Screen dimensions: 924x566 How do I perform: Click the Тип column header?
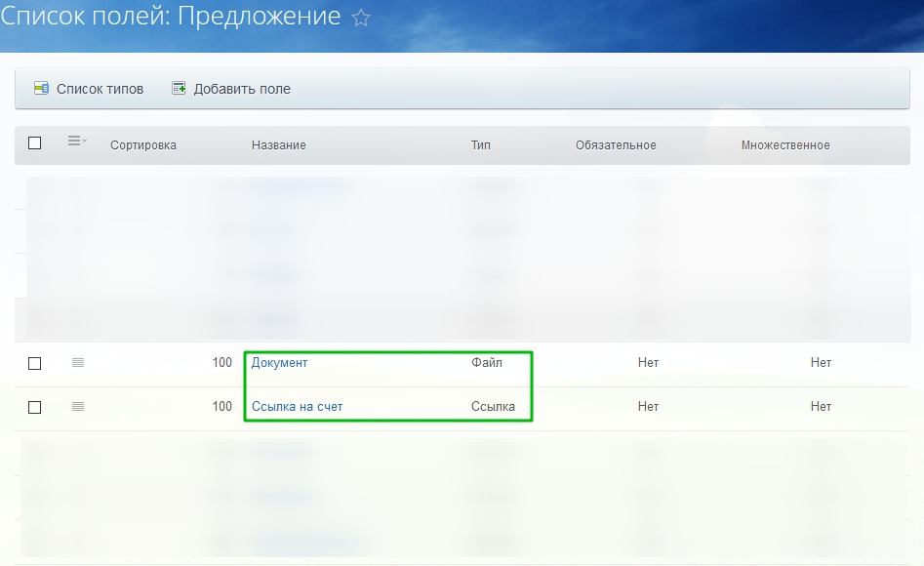[x=481, y=145]
